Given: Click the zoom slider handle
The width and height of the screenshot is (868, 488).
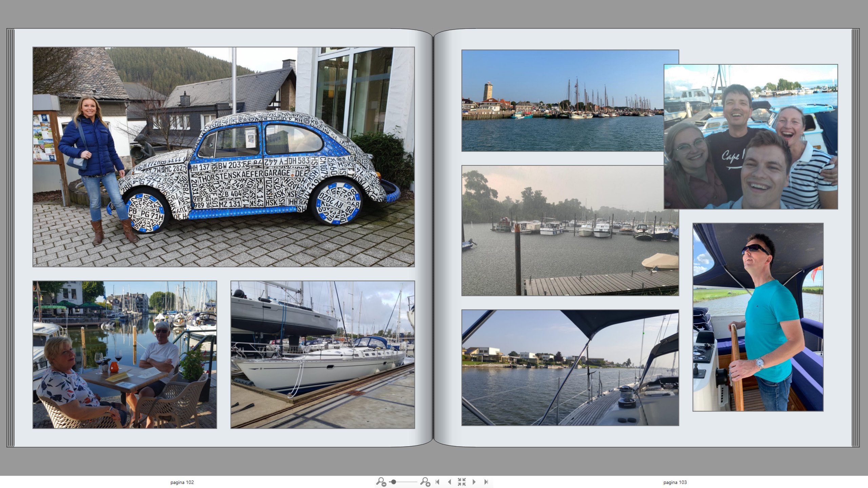Looking at the screenshot, I should point(393,482).
